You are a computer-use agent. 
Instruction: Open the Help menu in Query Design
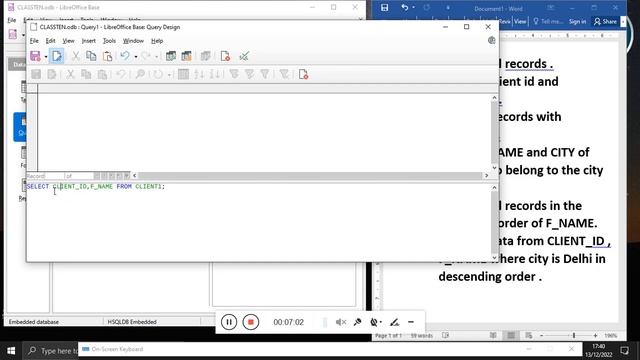point(157,41)
